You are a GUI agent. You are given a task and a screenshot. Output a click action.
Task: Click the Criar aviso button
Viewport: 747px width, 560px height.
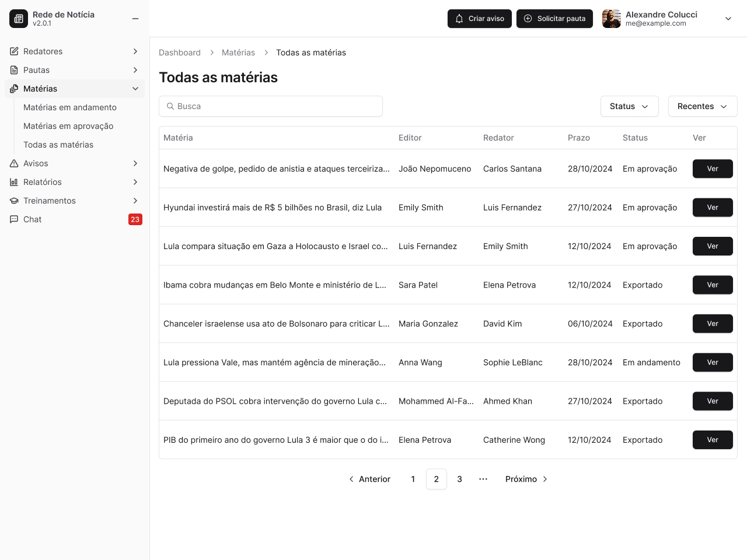[479, 18]
